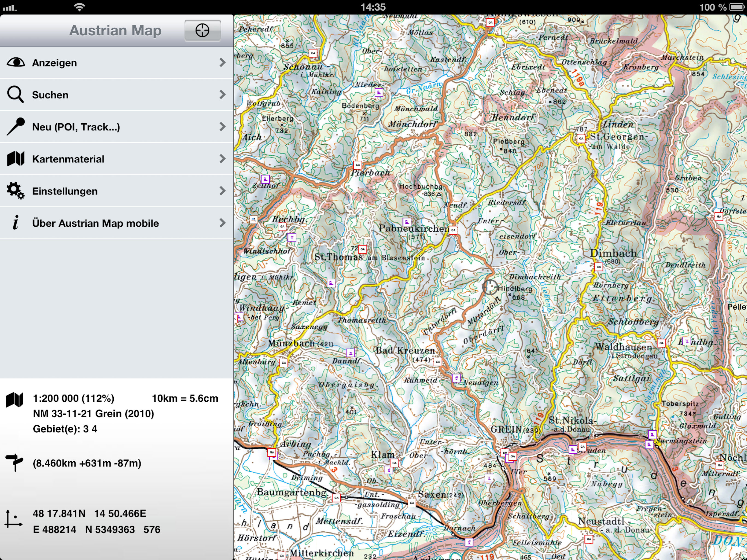Click the coordinate axes icon
This screenshot has width=747, height=560.
pos(13,519)
